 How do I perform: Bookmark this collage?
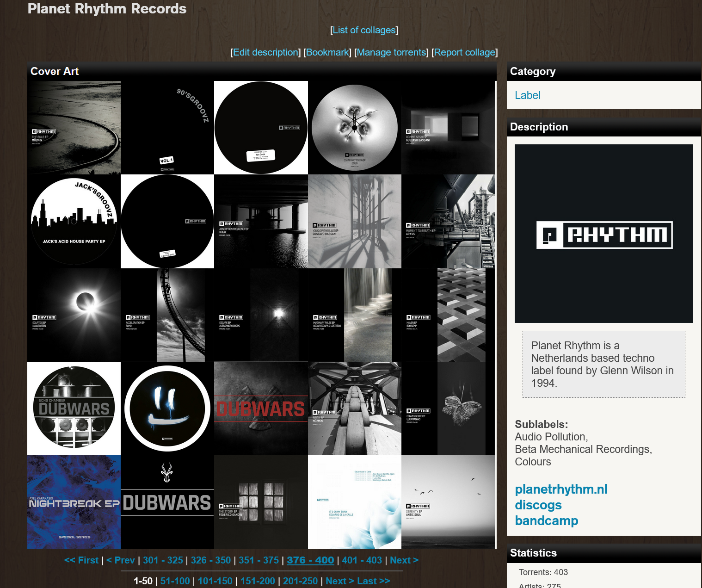coord(327,52)
